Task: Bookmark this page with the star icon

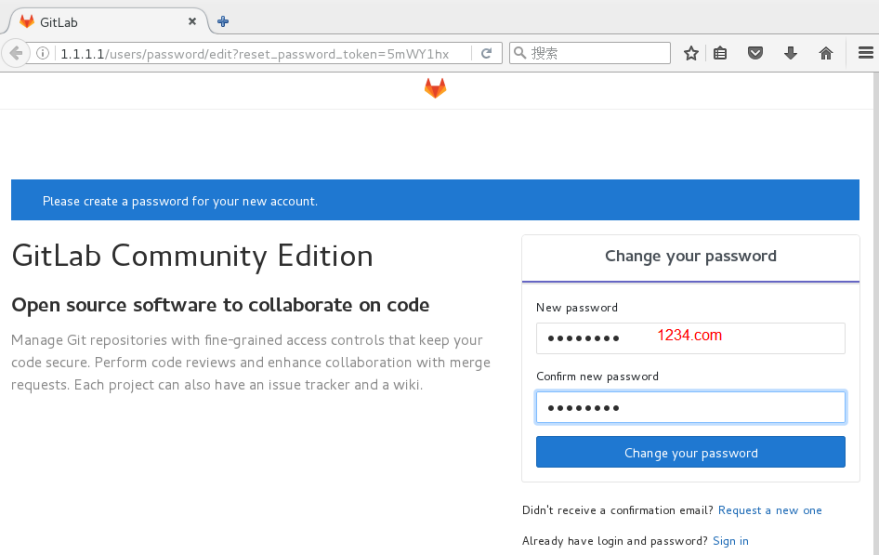Action: [x=691, y=53]
